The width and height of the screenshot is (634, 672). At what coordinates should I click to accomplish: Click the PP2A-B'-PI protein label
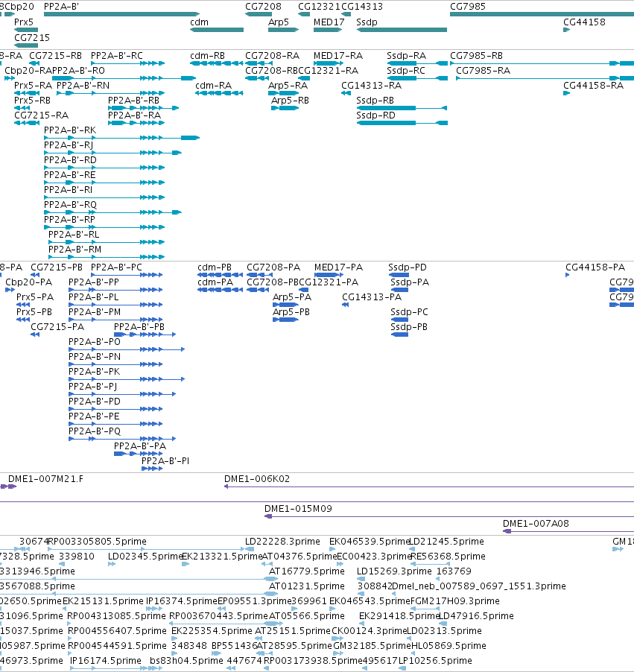tap(165, 460)
